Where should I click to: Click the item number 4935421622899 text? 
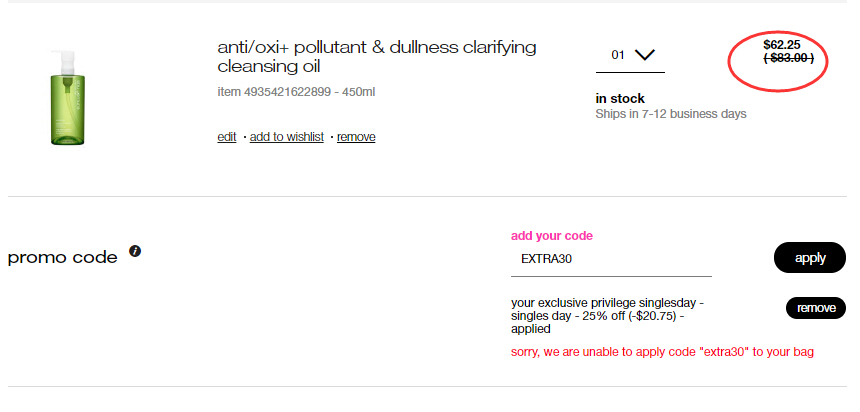274,92
